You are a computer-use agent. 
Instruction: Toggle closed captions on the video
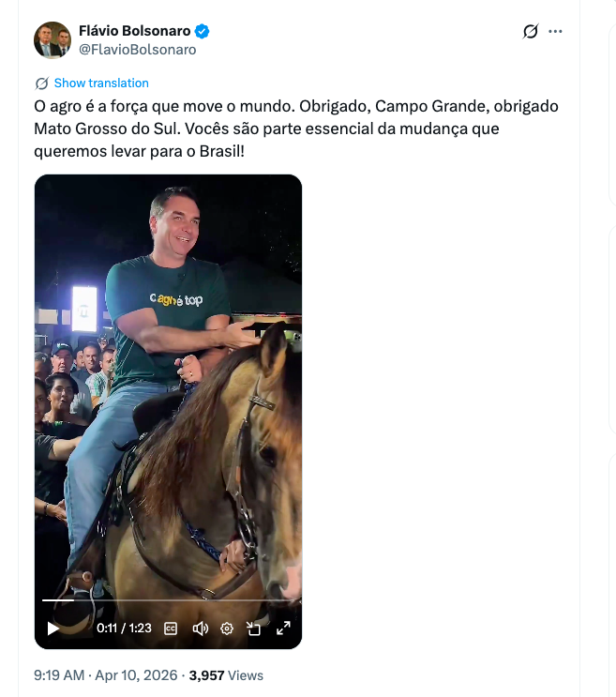click(x=172, y=629)
